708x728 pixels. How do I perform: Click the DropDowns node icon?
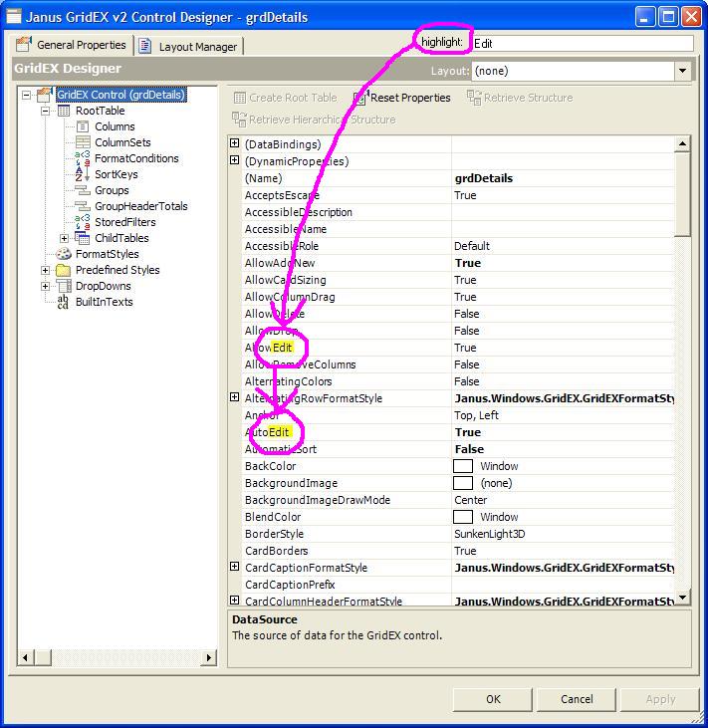coord(64,286)
